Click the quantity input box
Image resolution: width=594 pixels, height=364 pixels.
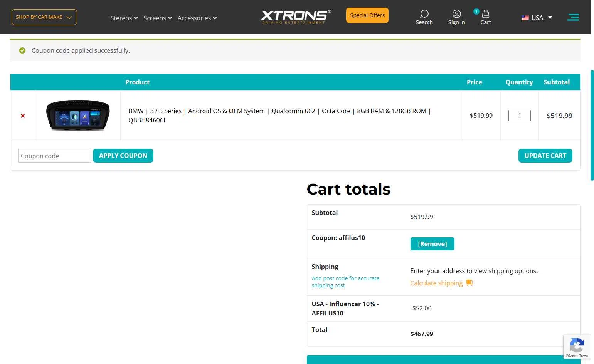coord(519,116)
